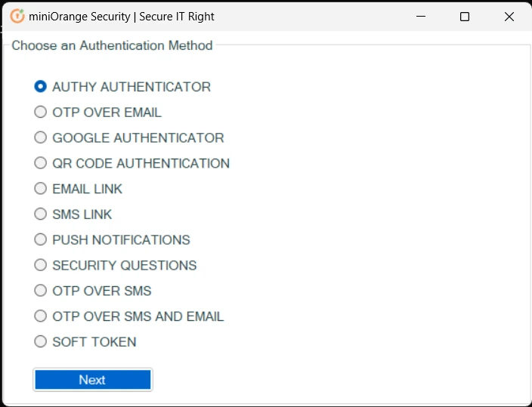The image size is (532, 407).
Task: Select the SECURITY QUESTIONS radio button
Action: coord(40,265)
